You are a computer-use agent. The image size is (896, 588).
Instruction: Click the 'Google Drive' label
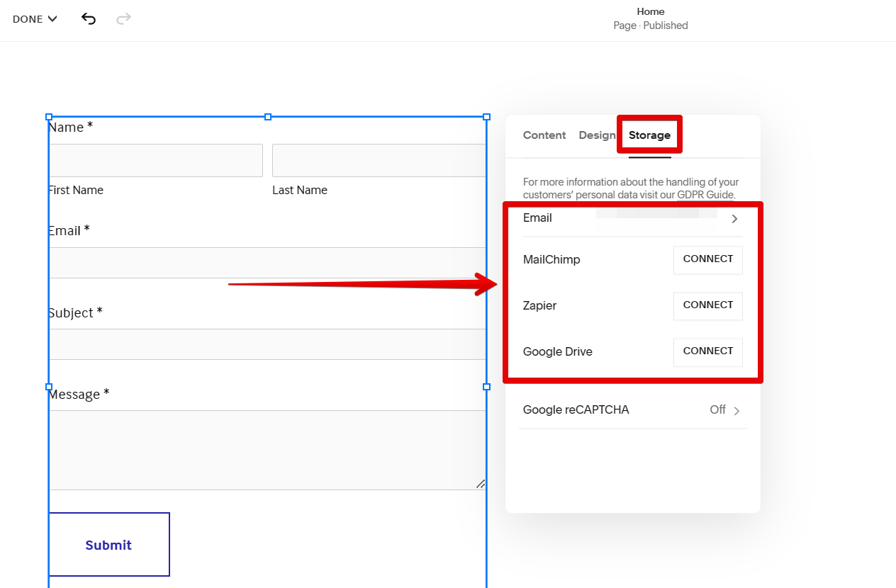(557, 351)
